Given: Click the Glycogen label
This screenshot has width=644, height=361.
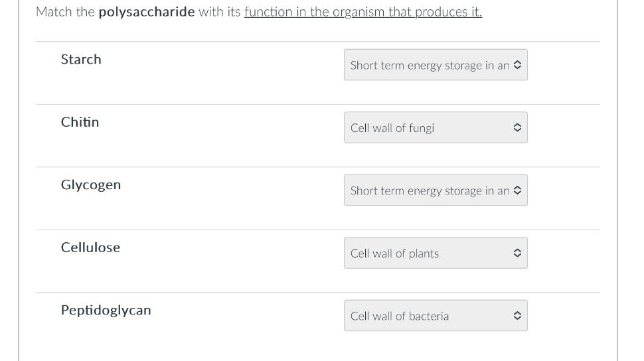Looking at the screenshot, I should point(91,185).
